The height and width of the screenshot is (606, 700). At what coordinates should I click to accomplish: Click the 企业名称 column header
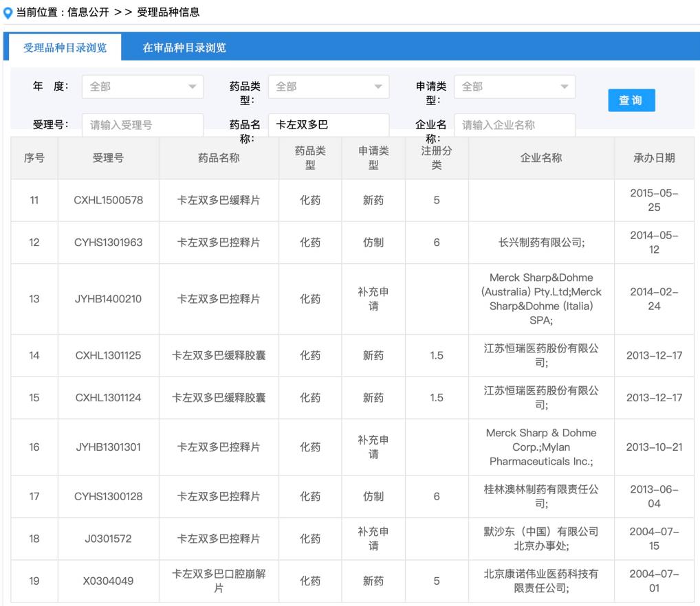click(x=541, y=158)
